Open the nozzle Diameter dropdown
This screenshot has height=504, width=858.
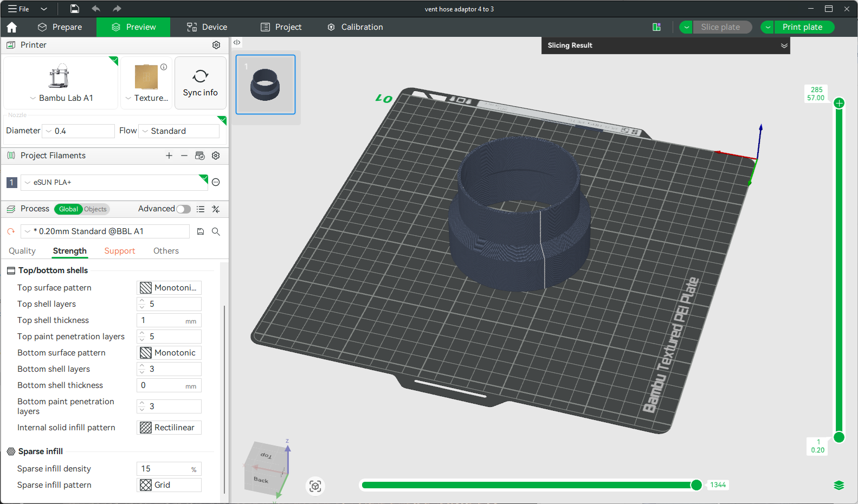coord(79,131)
